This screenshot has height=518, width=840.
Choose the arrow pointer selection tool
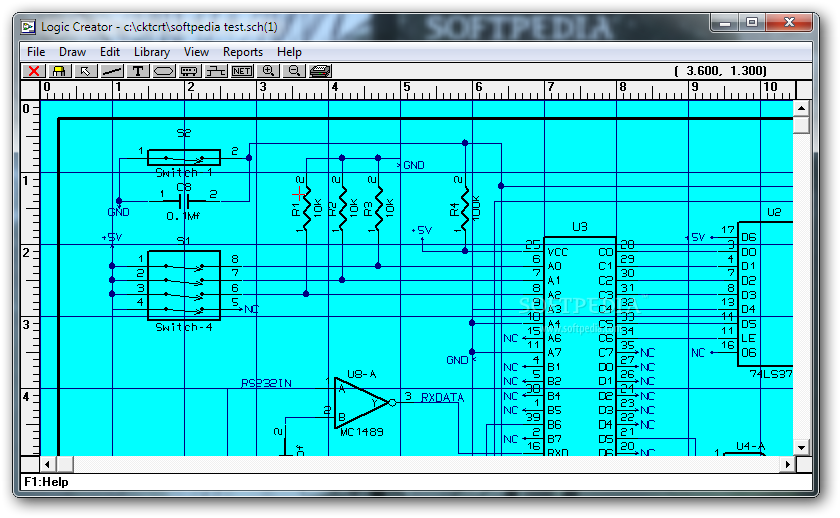(x=85, y=71)
